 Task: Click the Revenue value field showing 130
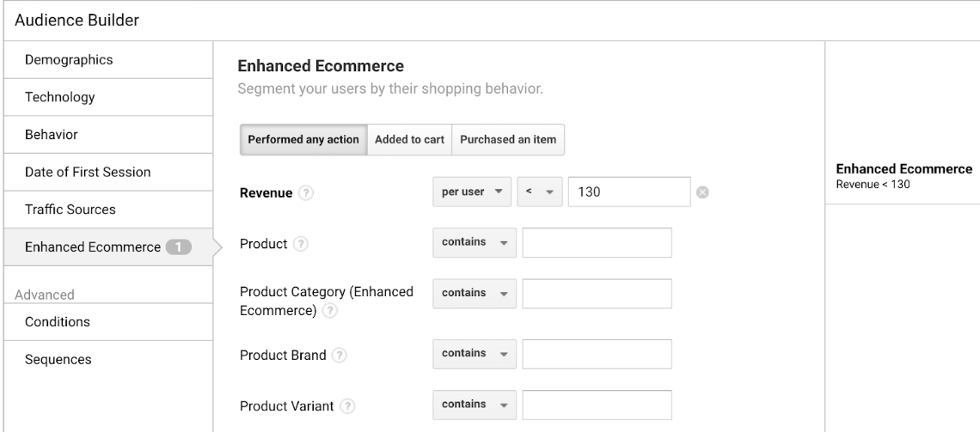point(629,192)
